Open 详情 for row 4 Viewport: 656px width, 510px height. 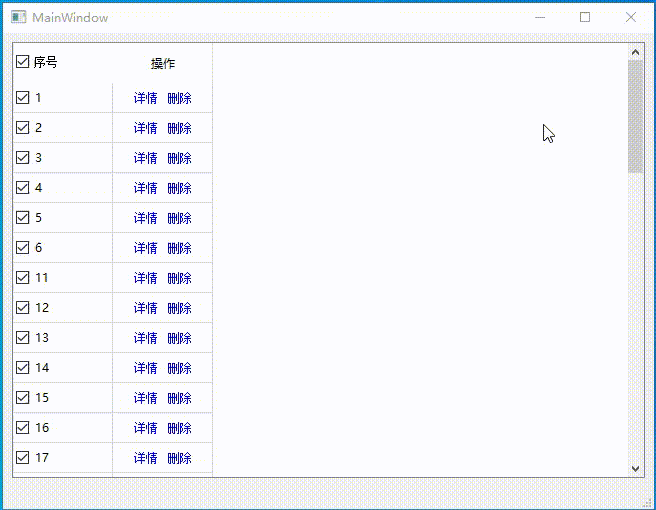pos(146,188)
